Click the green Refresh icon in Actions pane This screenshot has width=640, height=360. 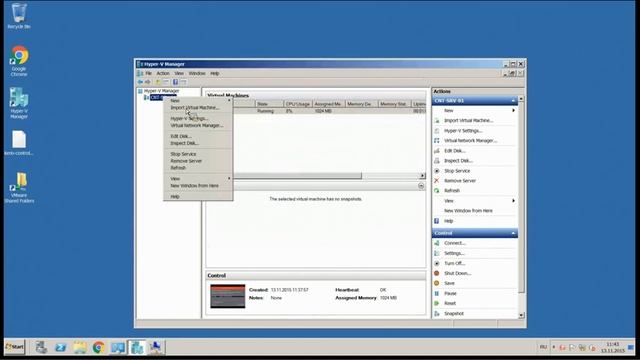tap(437, 191)
